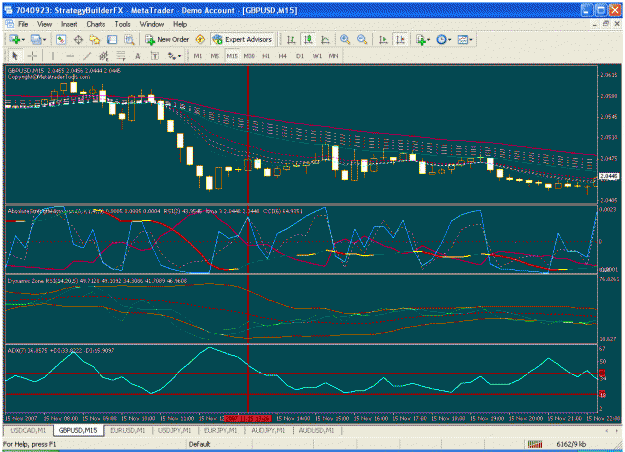This screenshot has width=625, height=452.
Task: Open the View menu
Action: [45, 24]
